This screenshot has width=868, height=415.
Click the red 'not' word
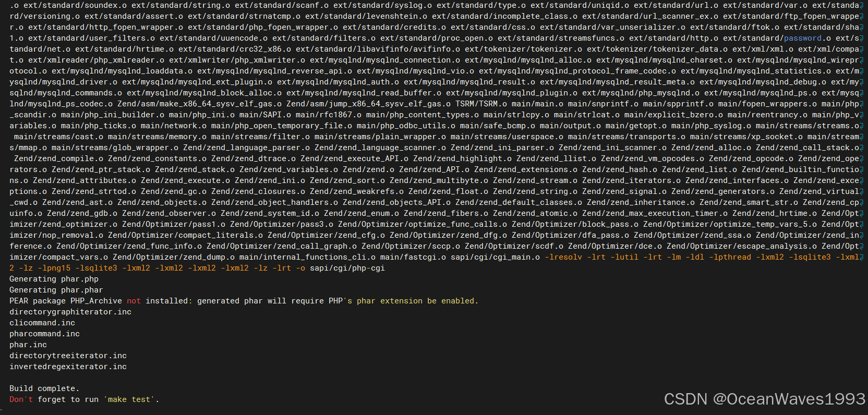click(x=134, y=301)
